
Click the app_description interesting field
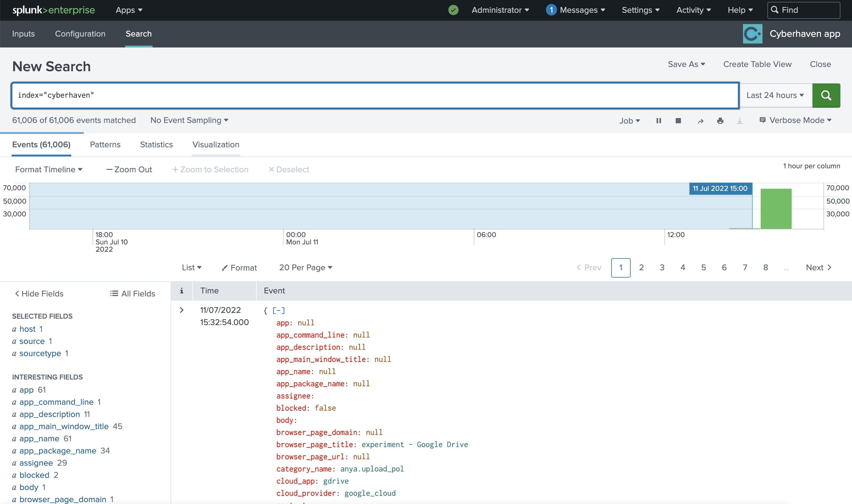(50, 414)
